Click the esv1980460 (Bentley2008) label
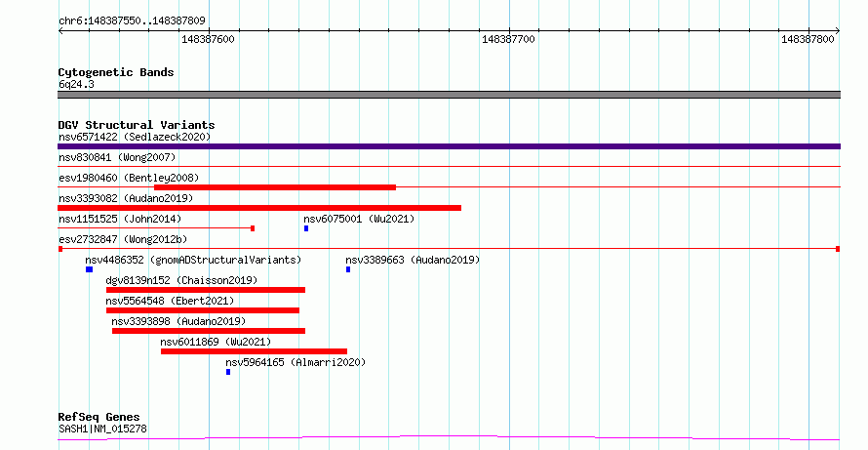This screenshot has height=450, width=868. tap(129, 178)
